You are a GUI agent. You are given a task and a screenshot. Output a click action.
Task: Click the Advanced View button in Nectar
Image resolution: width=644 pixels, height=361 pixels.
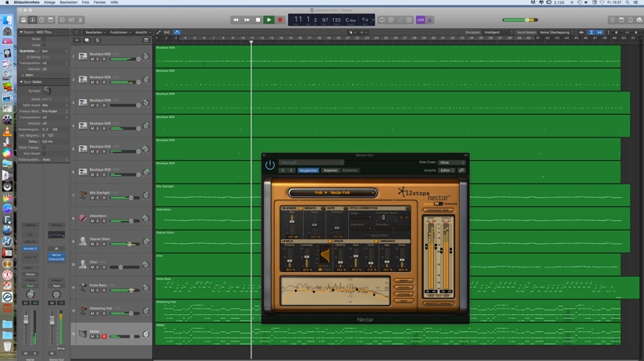tap(438, 210)
